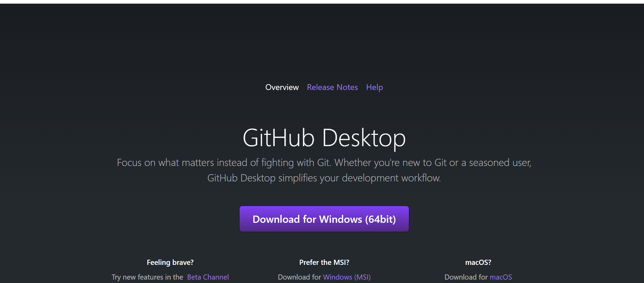The height and width of the screenshot is (283, 644).
Task: Open the Help tab
Action: [374, 88]
